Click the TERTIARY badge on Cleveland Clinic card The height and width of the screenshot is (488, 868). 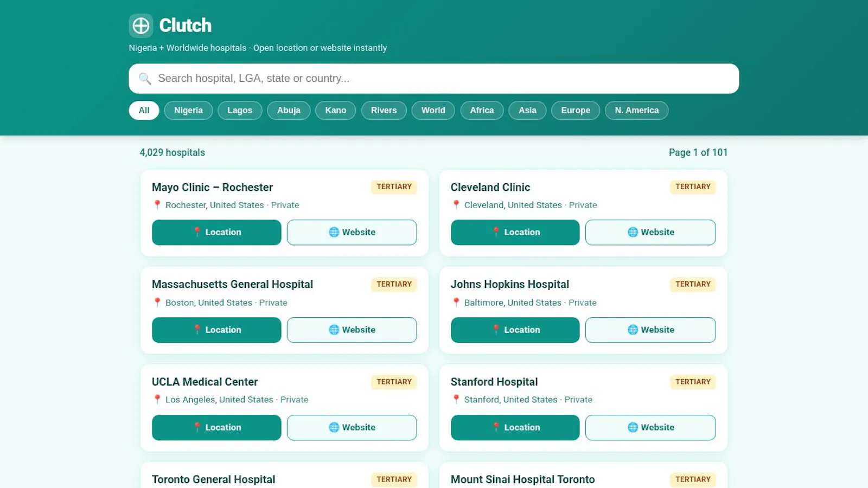(x=693, y=187)
